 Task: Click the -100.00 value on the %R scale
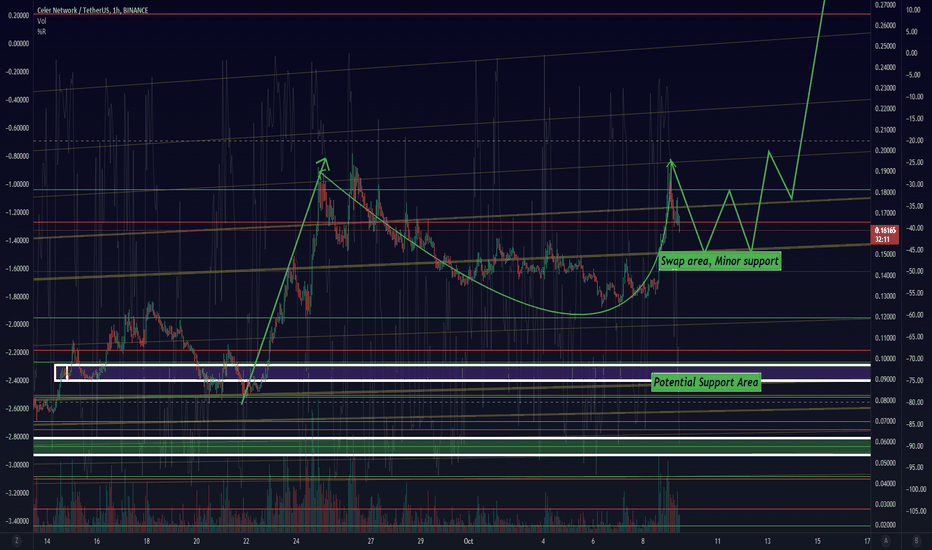tap(915, 489)
